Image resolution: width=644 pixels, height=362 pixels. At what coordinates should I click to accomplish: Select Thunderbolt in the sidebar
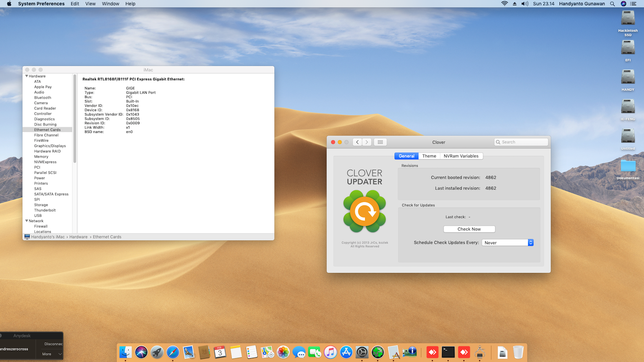coord(45,210)
